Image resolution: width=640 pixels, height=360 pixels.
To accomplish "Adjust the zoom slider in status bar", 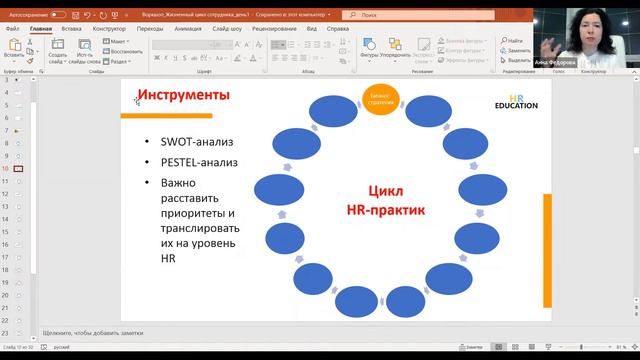I will 581,347.
